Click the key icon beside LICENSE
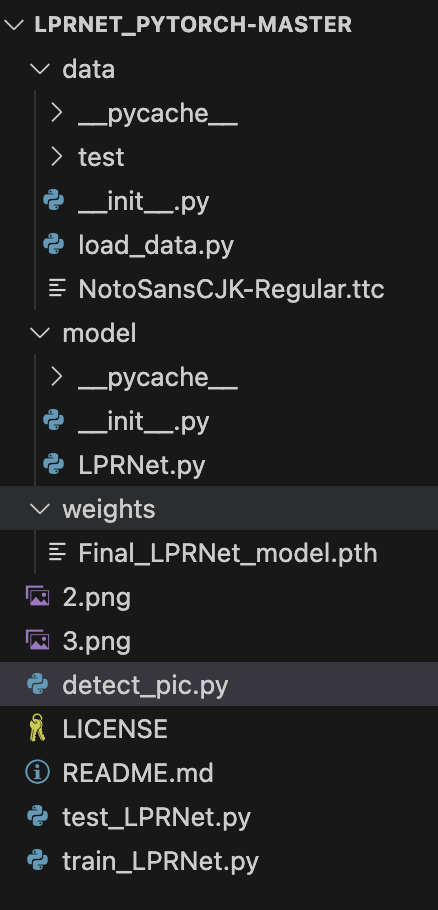The image size is (438, 910). 38,728
